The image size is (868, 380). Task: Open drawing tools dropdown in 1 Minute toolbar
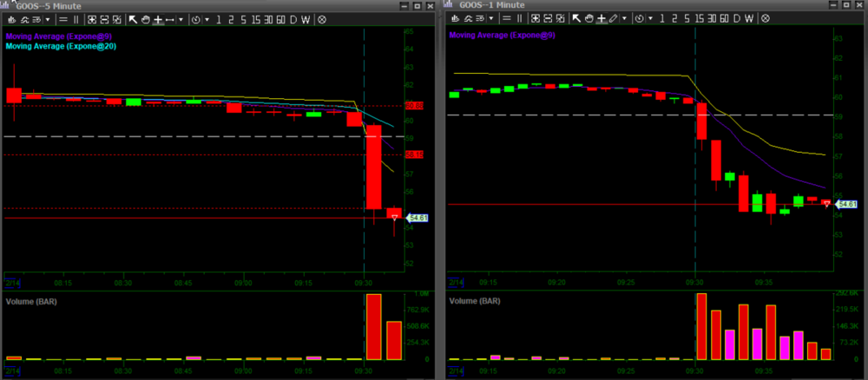(625, 18)
